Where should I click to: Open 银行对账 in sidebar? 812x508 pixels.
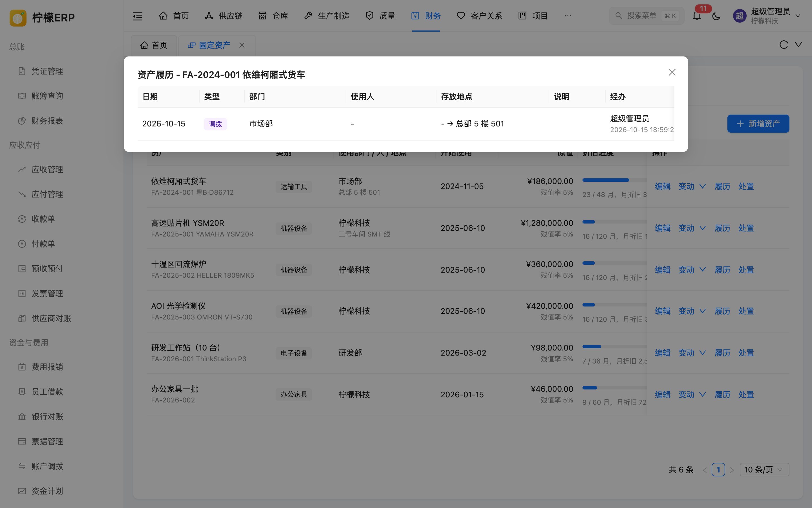[x=47, y=417]
